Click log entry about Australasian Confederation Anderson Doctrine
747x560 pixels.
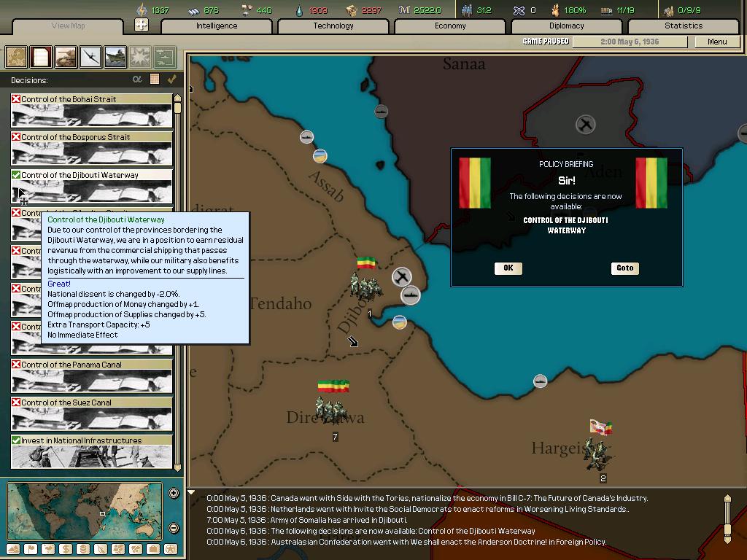pos(406,542)
